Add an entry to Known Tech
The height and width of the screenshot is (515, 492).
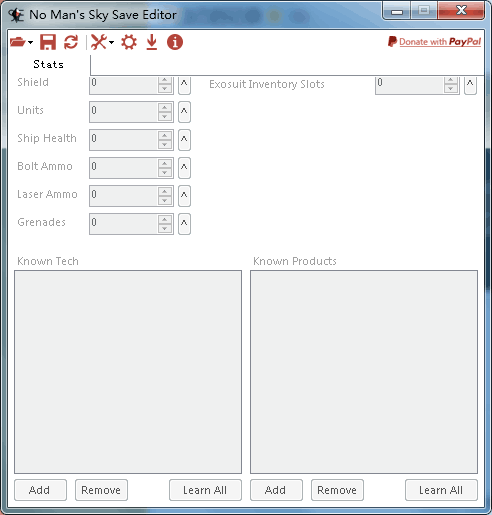click(40, 490)
